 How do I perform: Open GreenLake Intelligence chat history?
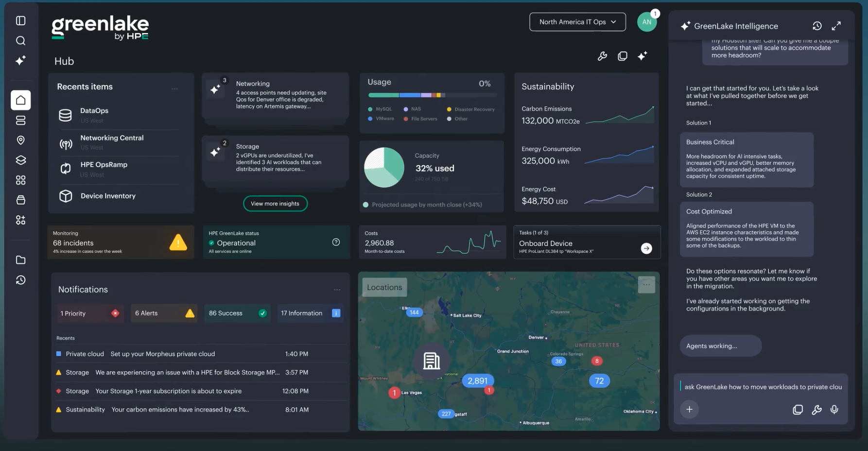817,26
